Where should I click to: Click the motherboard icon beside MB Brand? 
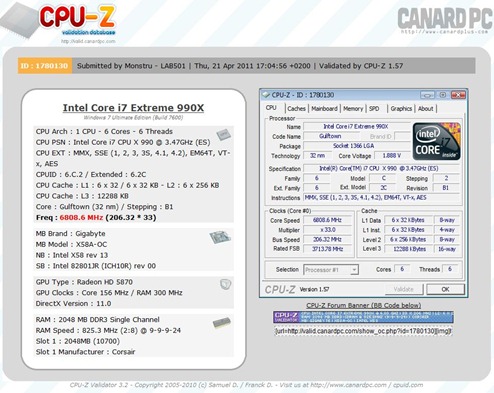point(220,237)
